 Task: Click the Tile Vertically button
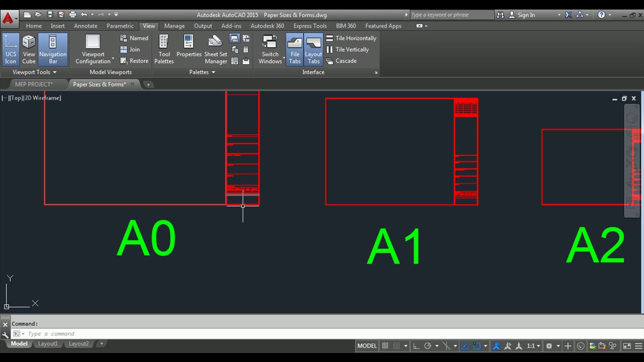click(347, 49)
